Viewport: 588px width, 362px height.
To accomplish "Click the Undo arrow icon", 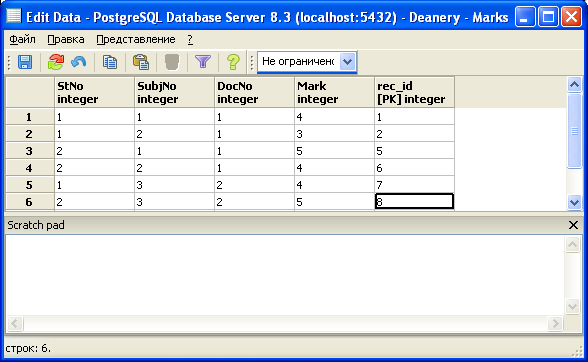I will (x=79, y=62).
